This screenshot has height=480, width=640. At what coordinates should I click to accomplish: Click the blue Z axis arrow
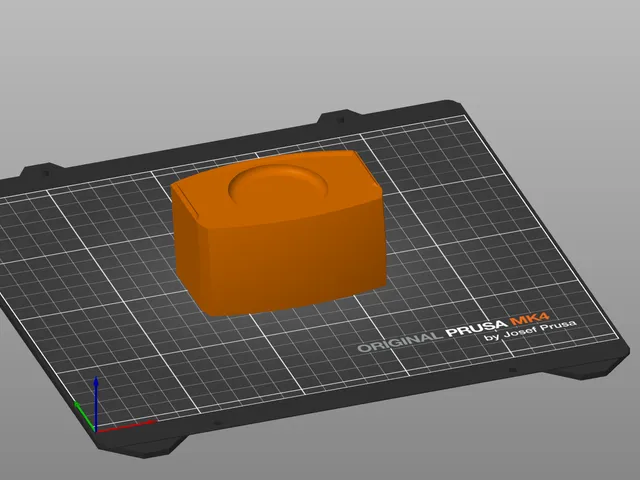click(x=96, y=403)
